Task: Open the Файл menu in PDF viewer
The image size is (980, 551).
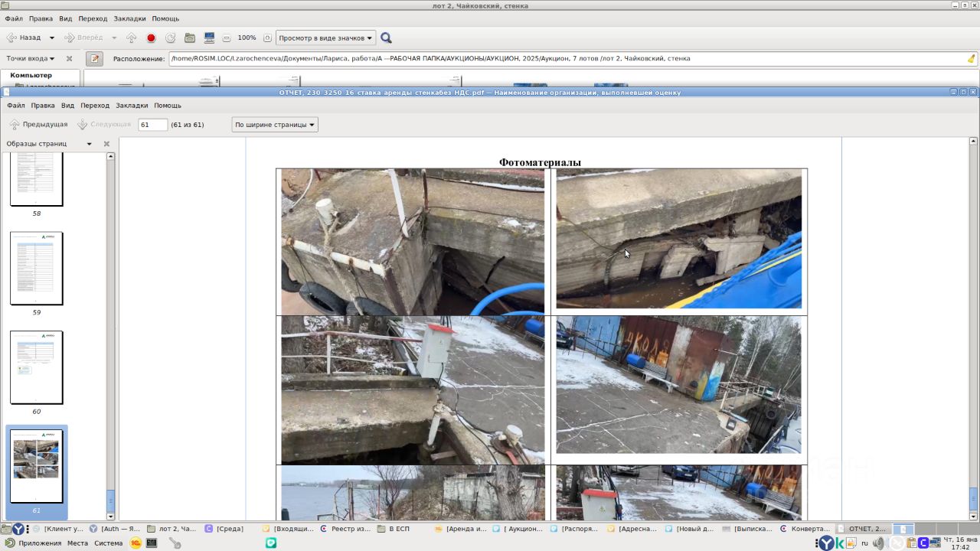Action: 15,106
